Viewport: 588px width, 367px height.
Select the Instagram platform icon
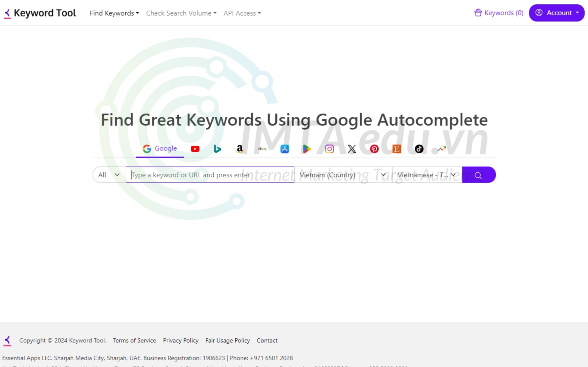pyautogui.click(x=329, y=148)
